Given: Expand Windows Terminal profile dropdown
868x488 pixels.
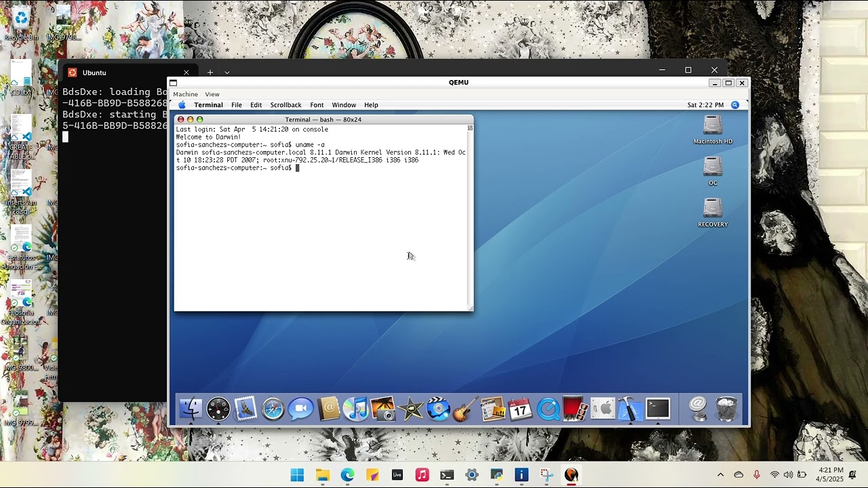Looking at the screenshot, I should pyautogui.click(x=227, y=73).
